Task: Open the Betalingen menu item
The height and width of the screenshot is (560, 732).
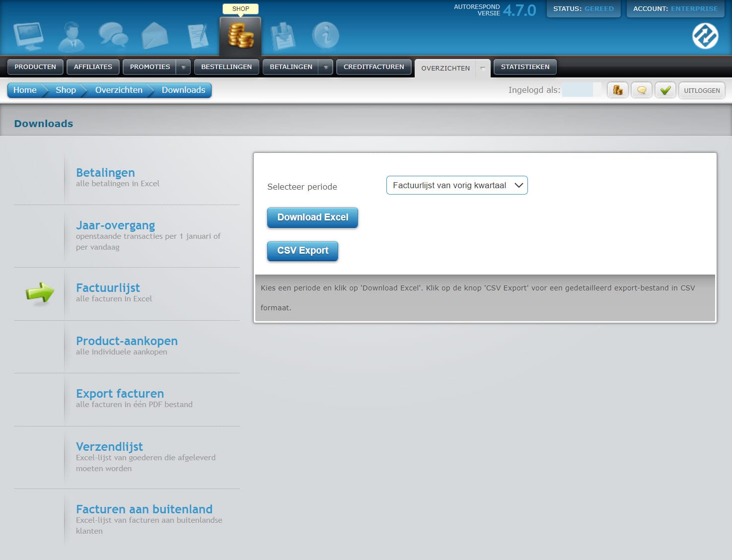Action: pyautogui.click(x=291, y=67)
